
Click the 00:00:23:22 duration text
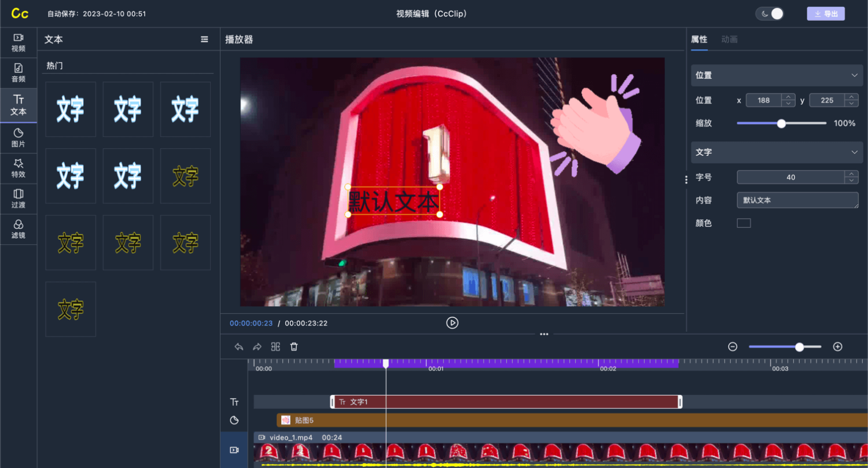(x=306, y=323)
